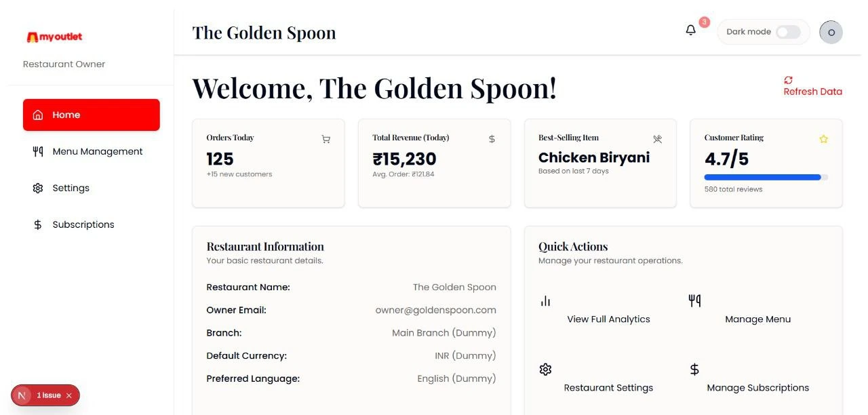Go to Home in the sidebar
The image size is (868, 415).
pos(92,115)
